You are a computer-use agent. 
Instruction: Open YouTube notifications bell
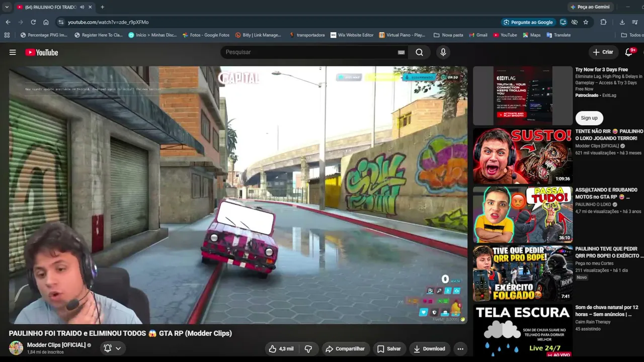click(x=629, y=52)
